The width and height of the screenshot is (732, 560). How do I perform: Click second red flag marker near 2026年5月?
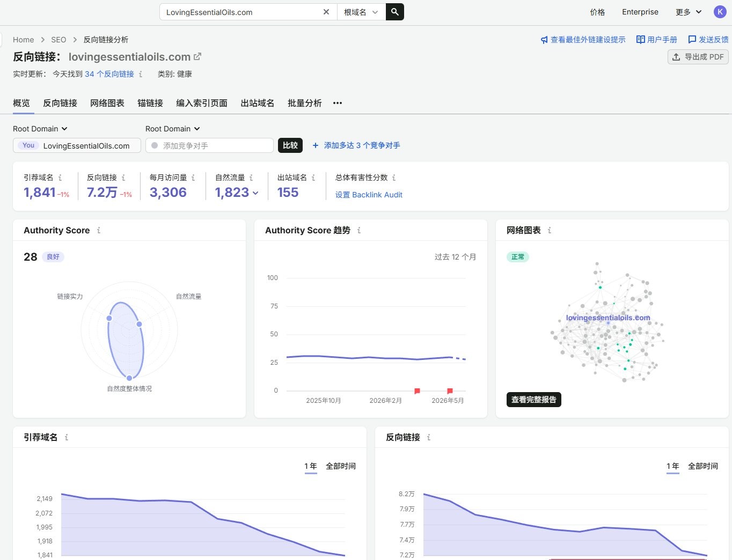(450, 391)
